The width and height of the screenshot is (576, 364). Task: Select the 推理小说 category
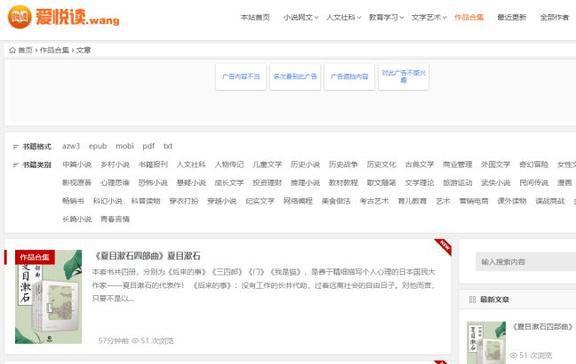coord(305,183)
